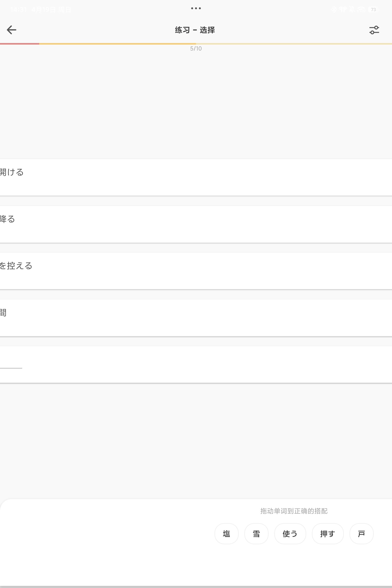The width and height of the screenshot is (392, 588).
Task: Select the を控える answer card
Action: tap(196, 271)
